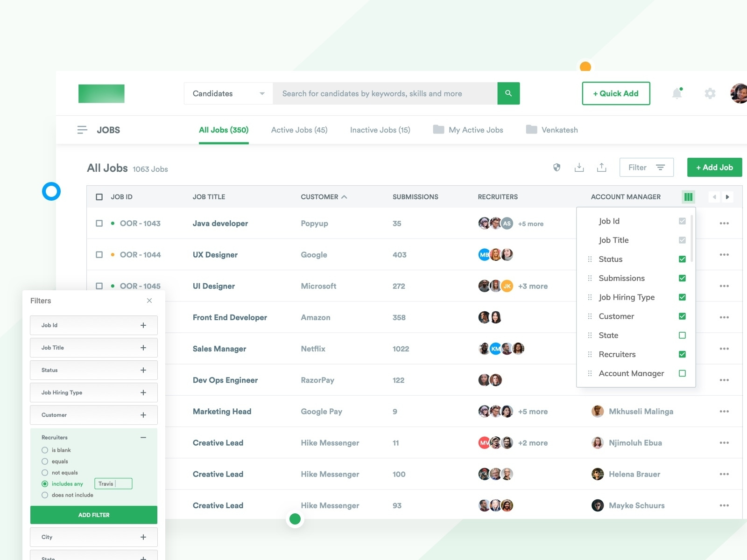
Task: Open settings gear icon
Action: [x=710, y=94]
